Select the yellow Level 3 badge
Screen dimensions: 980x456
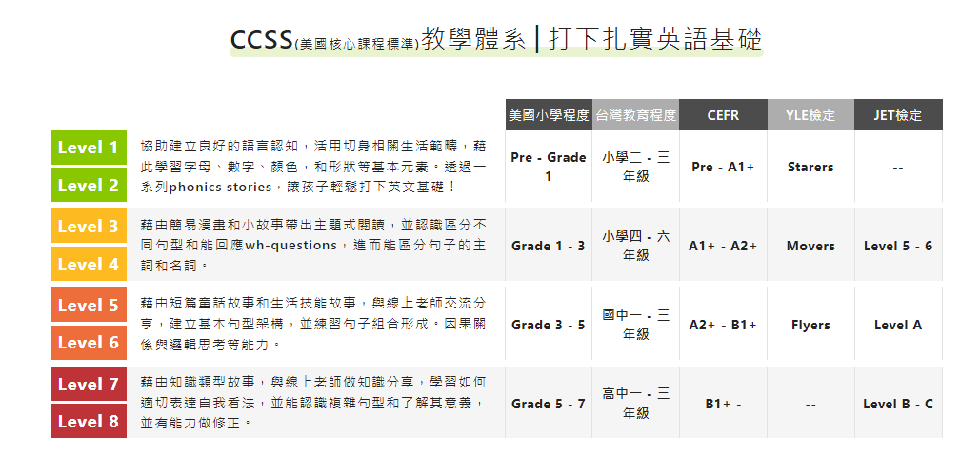[89, 227]
